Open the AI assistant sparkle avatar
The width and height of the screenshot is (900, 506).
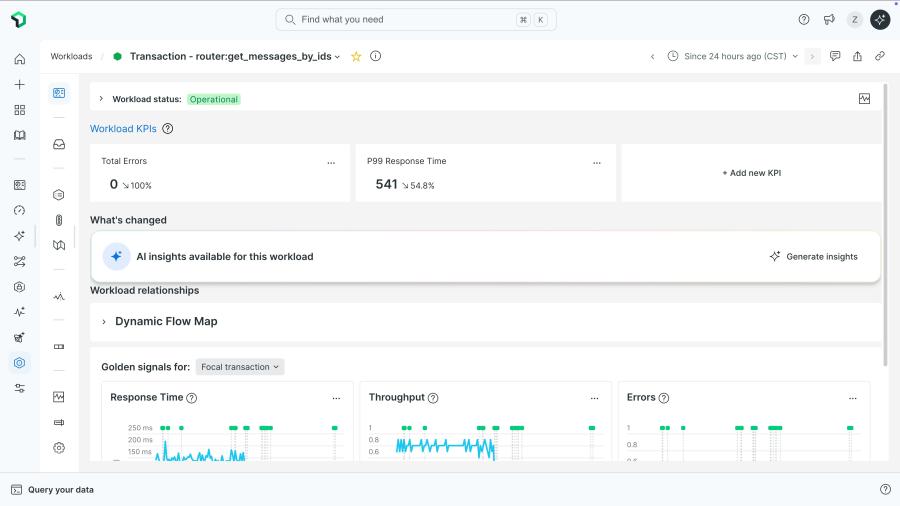880,20
